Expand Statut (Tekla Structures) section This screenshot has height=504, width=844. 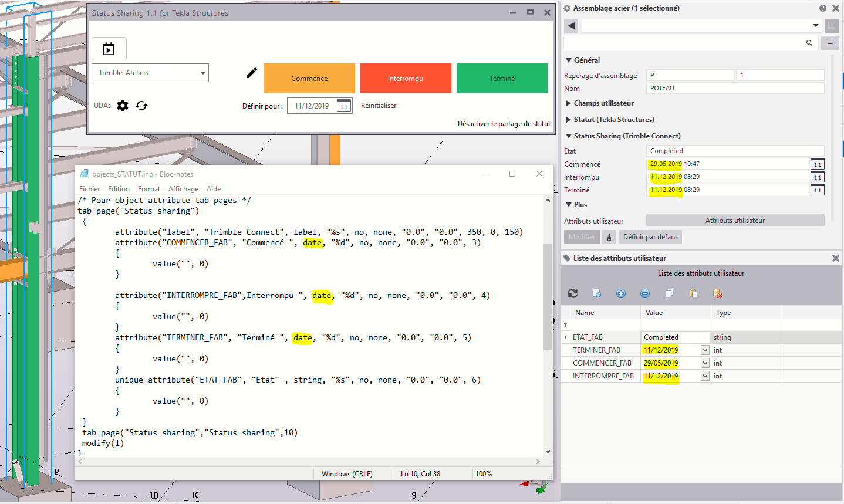[x=613, y=120]
